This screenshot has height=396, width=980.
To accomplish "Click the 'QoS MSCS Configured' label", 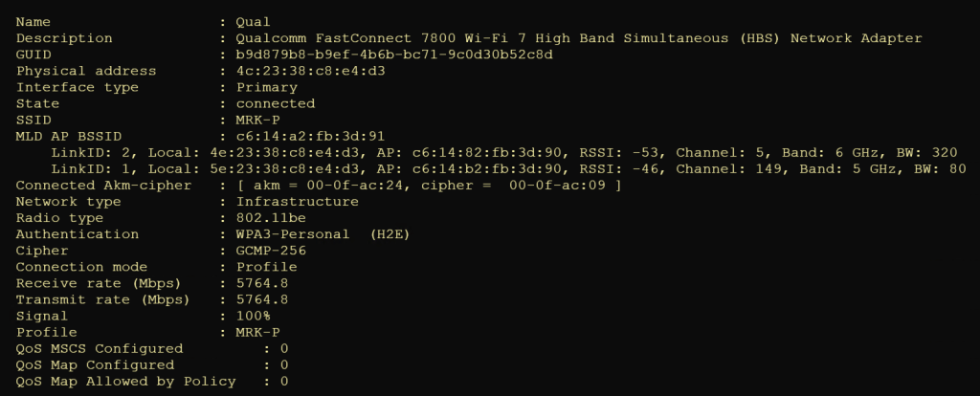I will [x=100, y=349].
